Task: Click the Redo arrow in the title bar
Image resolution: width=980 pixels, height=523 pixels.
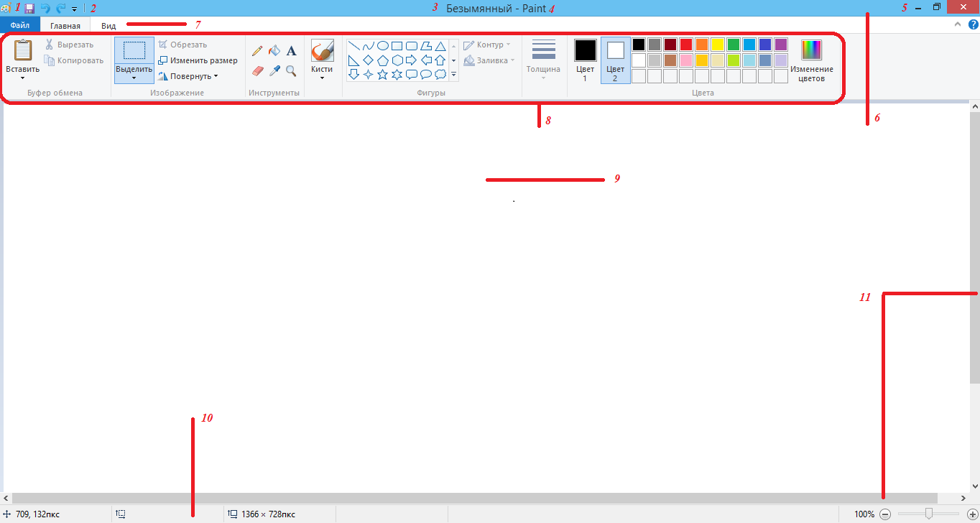Action: pyautogui.click(x=60, y=8)
